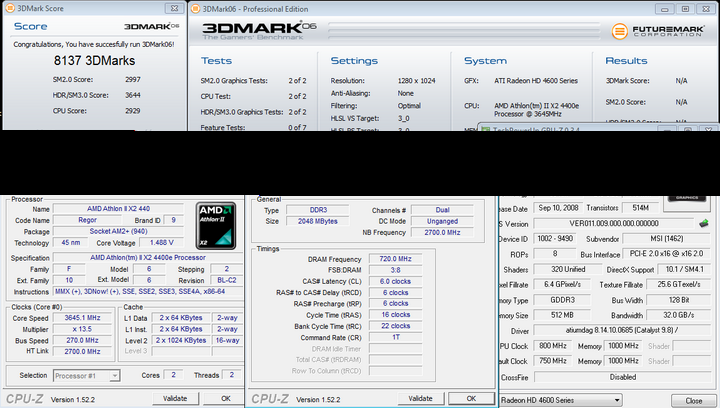Click the Close button in GPU-Z
This screenshot has height=408, width=720.
pyautogui.click(x=693, y=401)
